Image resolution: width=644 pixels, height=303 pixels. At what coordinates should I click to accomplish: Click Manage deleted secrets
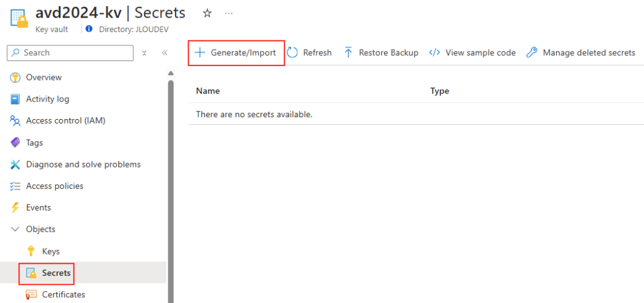click(x=580, y=53)
